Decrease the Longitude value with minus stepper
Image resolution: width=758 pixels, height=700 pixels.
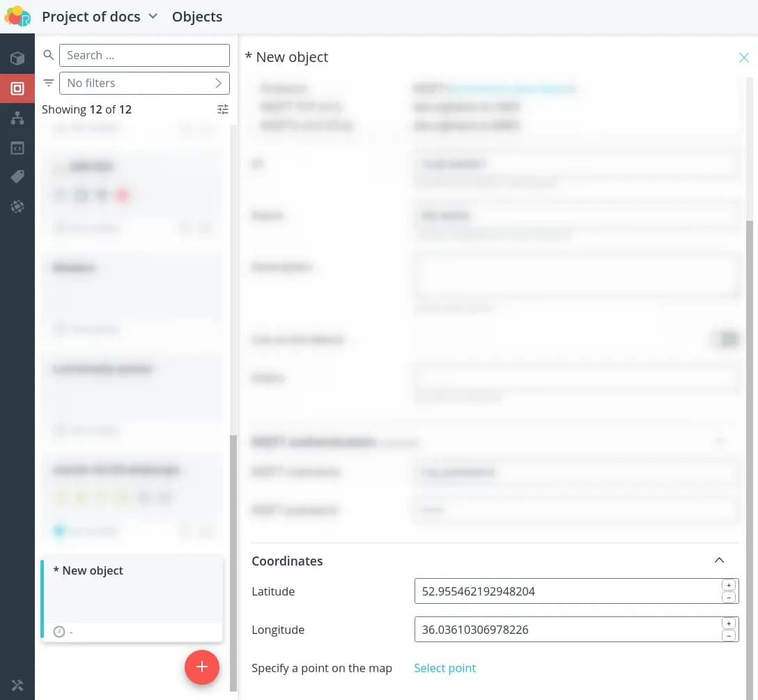(729, 635)
